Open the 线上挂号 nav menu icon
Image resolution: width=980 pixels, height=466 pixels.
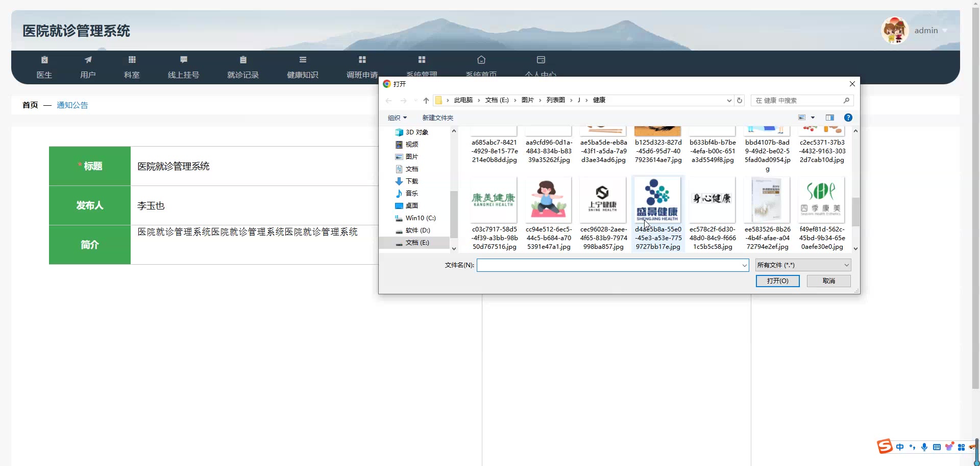click(184, 60)
